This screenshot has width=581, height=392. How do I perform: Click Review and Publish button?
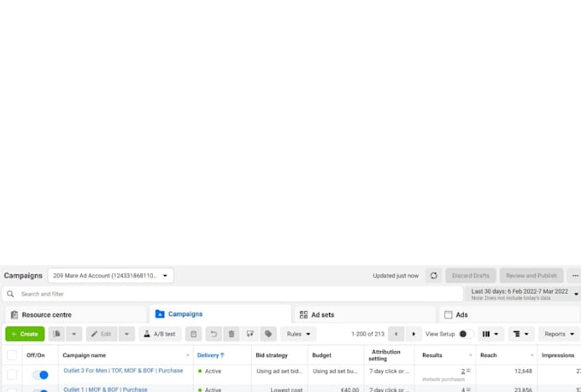531,276
